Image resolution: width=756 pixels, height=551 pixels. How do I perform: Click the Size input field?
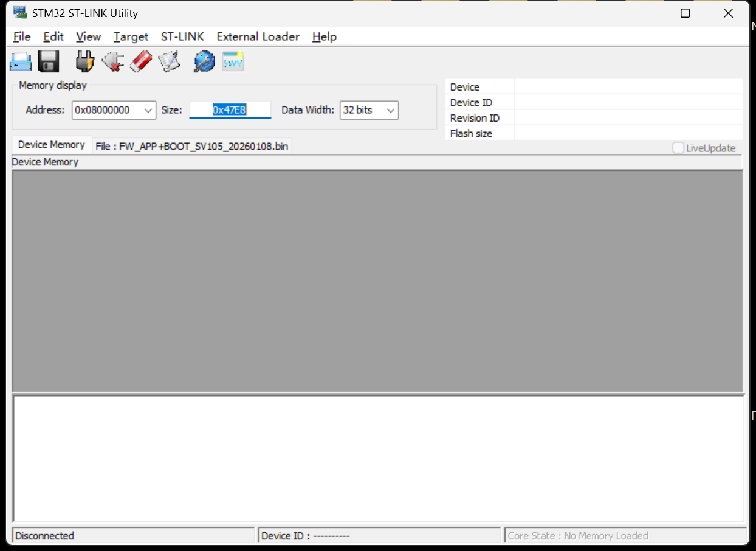pos(230,110)
